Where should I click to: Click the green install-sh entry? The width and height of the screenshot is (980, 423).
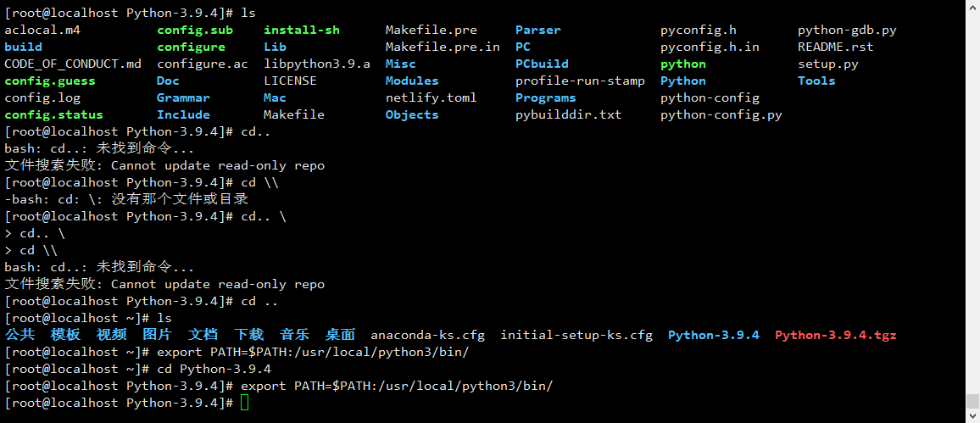pos(302,30)
